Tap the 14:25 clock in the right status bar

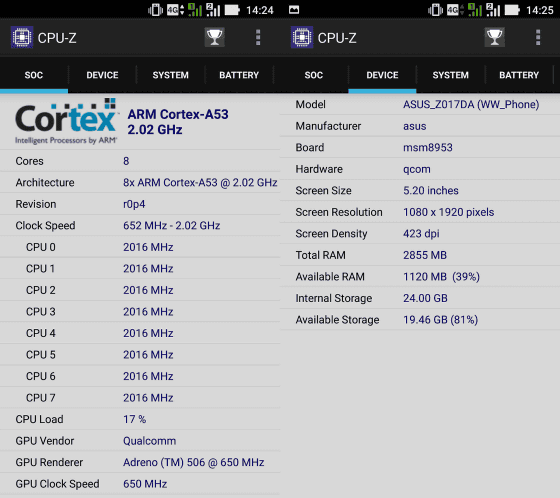540,10
